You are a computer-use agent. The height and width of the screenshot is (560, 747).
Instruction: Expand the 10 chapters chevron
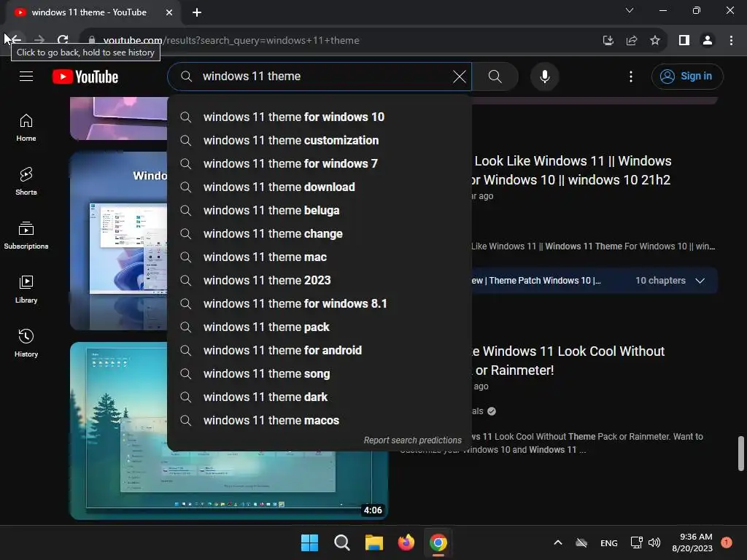pos(700,281)
